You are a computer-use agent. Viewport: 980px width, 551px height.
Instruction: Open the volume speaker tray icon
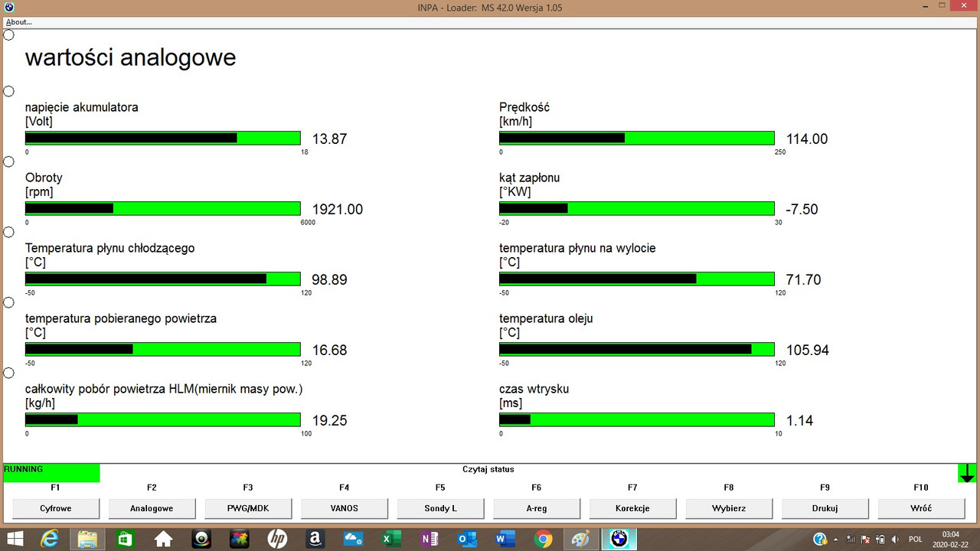point(895,540)
